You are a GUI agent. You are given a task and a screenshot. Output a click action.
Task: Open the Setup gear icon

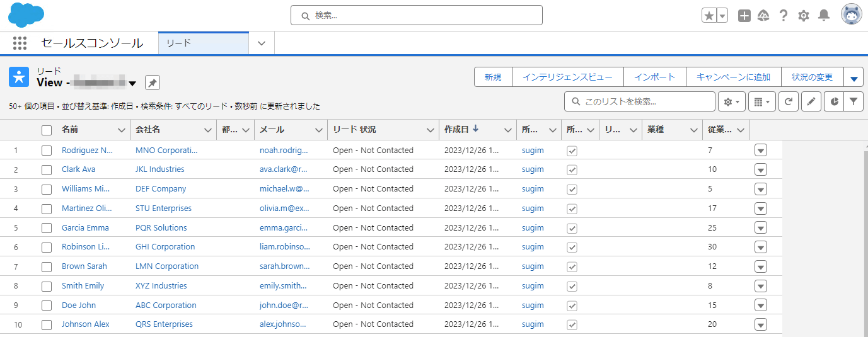point(803,16)
